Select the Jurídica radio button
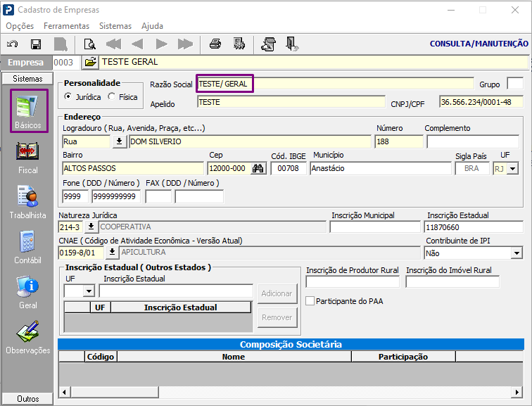The image size is (532, 406). tap(68, 96)
